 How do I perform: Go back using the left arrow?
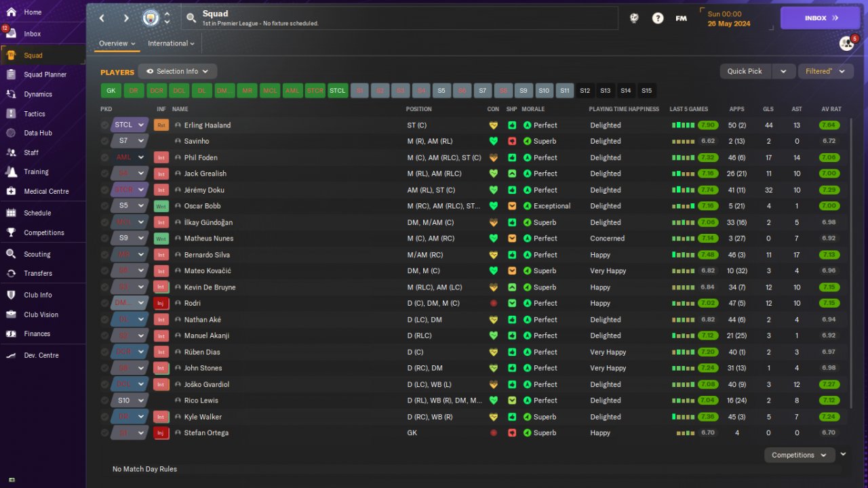coord(102,18)
